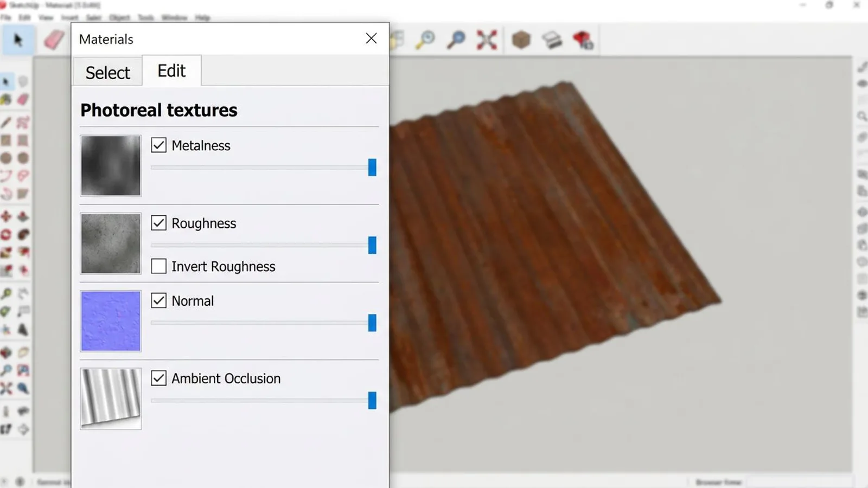The width and height of the screenshot is (868, 488).
Task: Pick the Tape Measure tool in left toolbar
Action: tap(6, 294)
